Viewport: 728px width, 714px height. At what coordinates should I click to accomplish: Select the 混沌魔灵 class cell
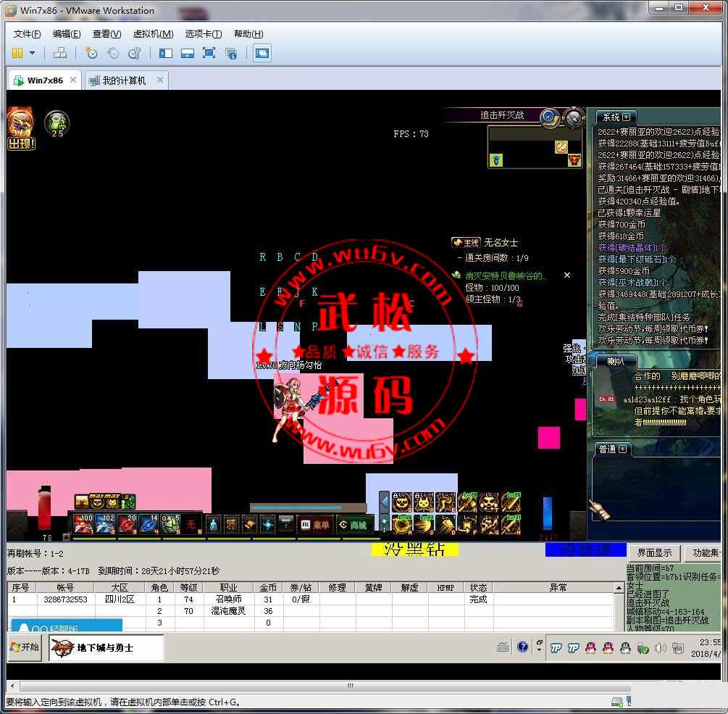[228, 611]
